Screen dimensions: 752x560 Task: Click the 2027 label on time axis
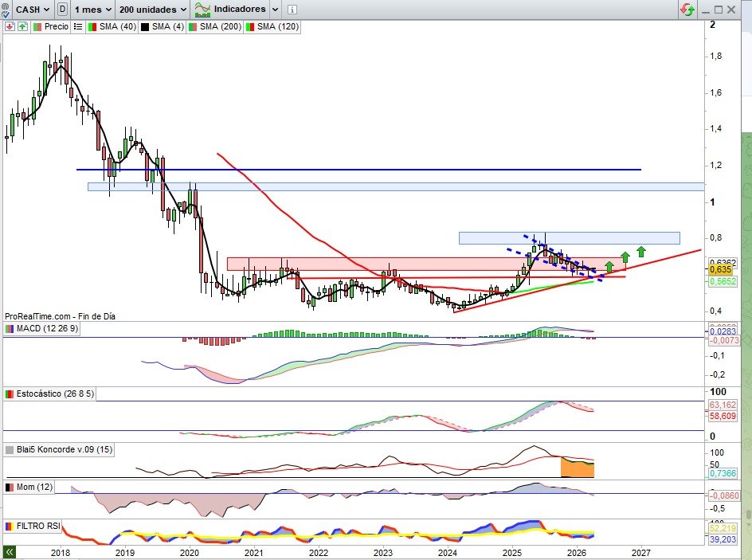642,552
